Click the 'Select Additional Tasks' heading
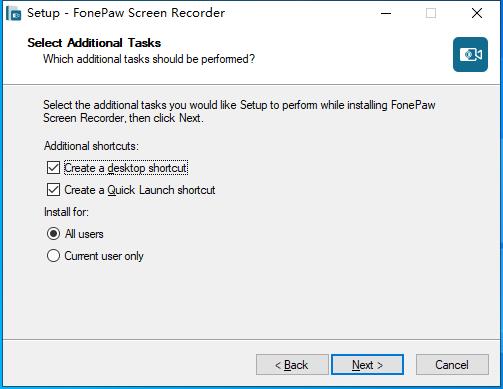The height and width of the screenshot is (389, 503). pos(94,43)
